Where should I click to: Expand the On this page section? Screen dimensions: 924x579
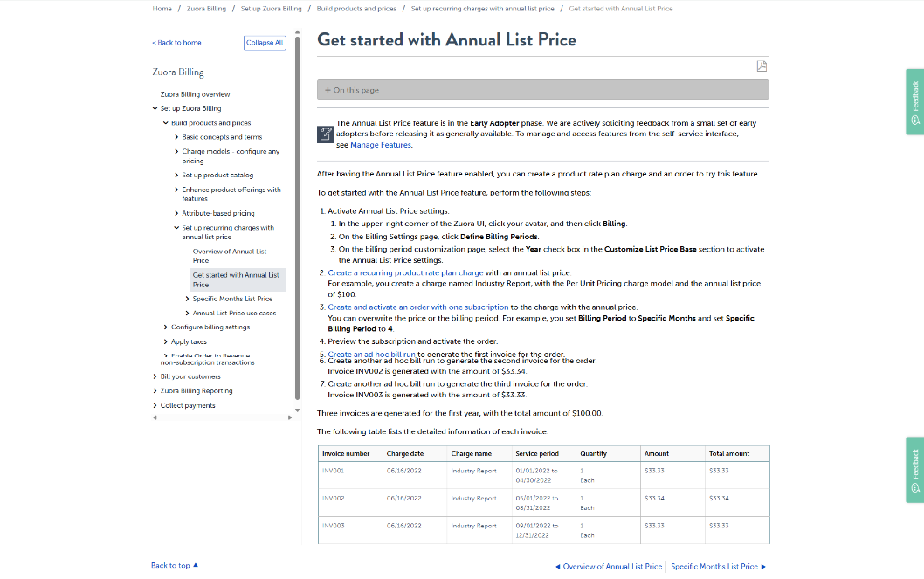542,90
